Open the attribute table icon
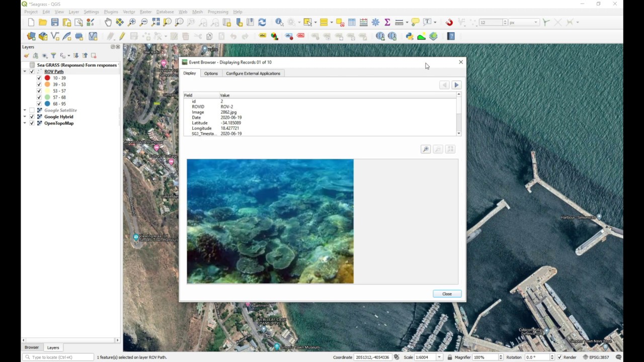The width and height of the screenshot is (644, 362). [x=352, y=22]
